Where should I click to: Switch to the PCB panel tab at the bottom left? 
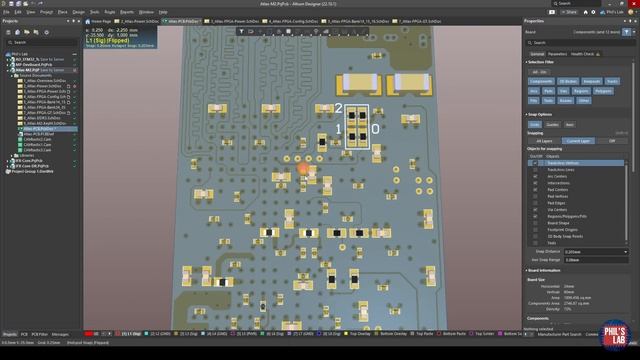pyautogui.click(x=24, y=334)
